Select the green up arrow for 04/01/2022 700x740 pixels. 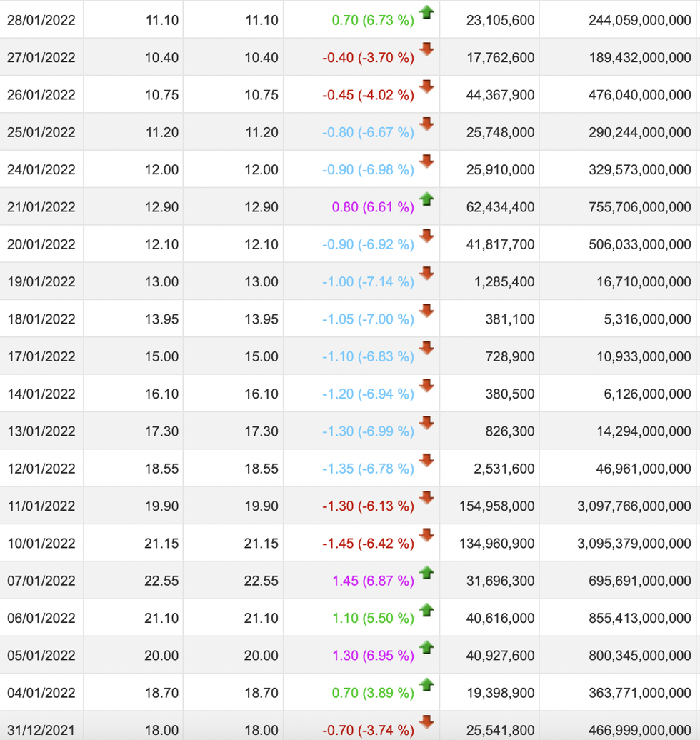(426, 684)
